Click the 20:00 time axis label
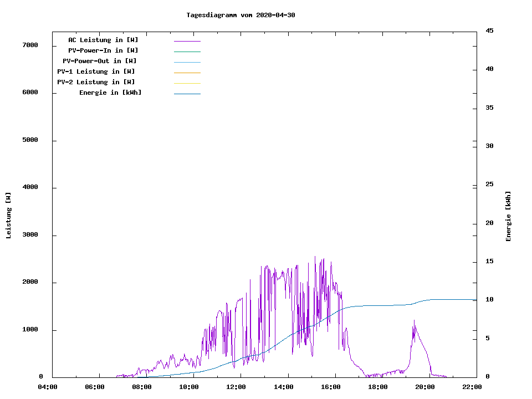 coord(425,387)
